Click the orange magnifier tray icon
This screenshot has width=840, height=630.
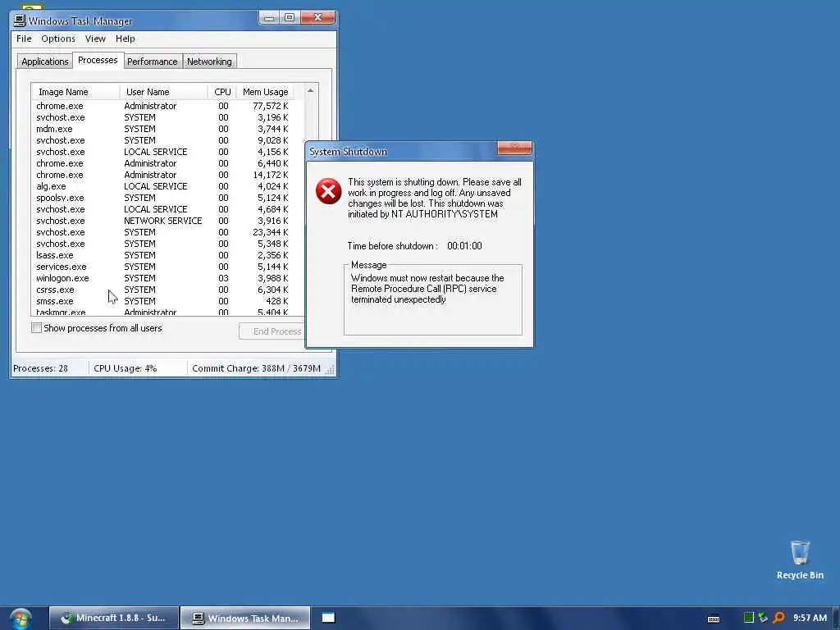779,618
